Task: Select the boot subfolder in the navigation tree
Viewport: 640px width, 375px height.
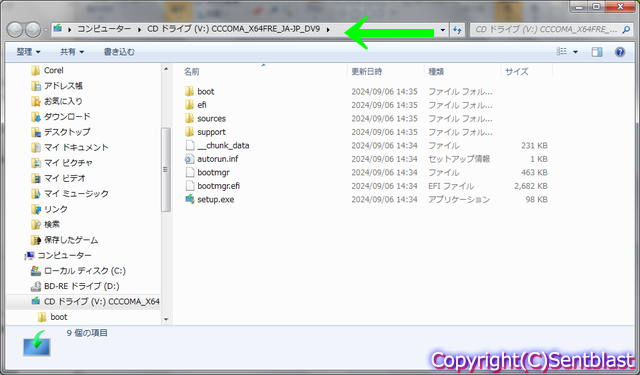Action: pos(59,317)
